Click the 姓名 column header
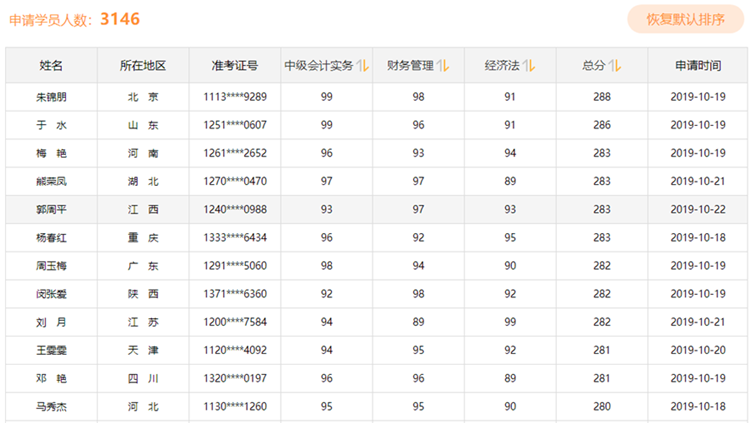Screen dimensions: 750x423 pos(51,66)
